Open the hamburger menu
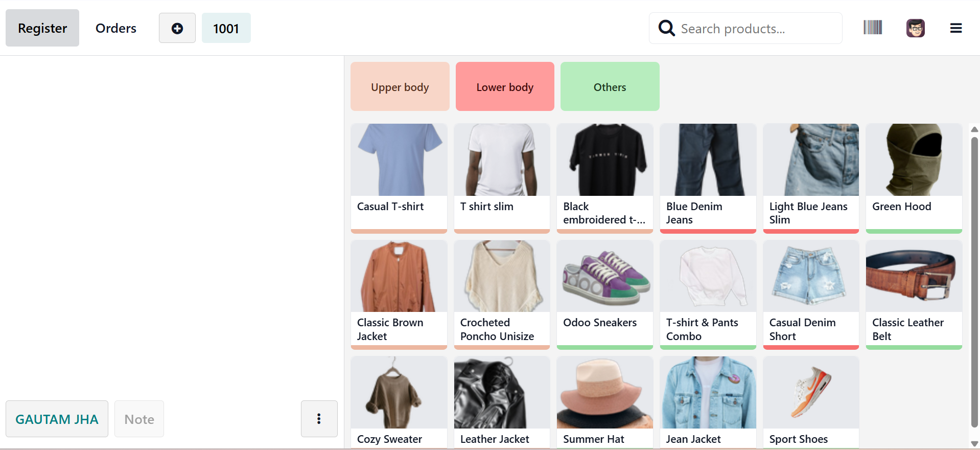Image resolution: width=980 pixels, height=450 pixels. pyautogui.click(x=955, y=28)
